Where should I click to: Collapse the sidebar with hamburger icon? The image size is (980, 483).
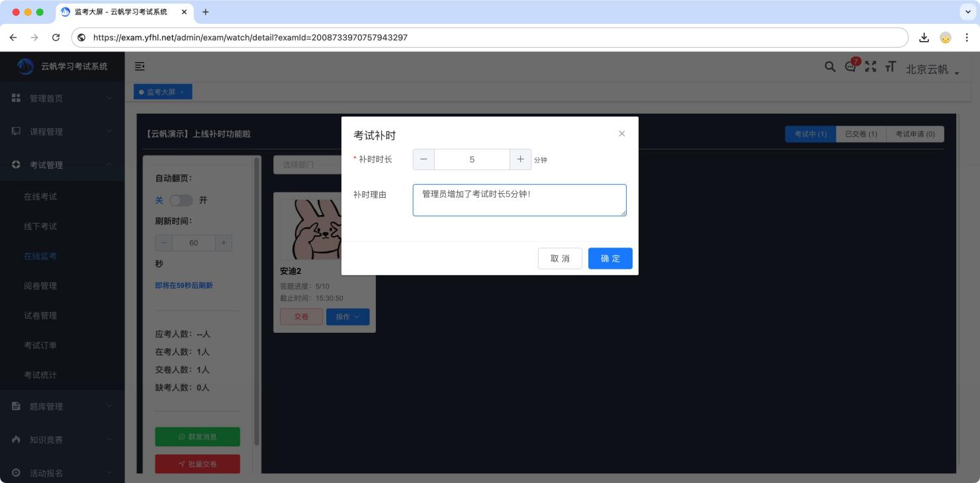point(139,66)
